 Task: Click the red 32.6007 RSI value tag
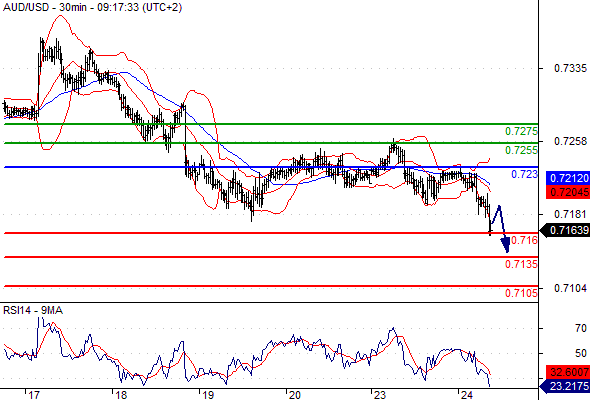point(567,372)
